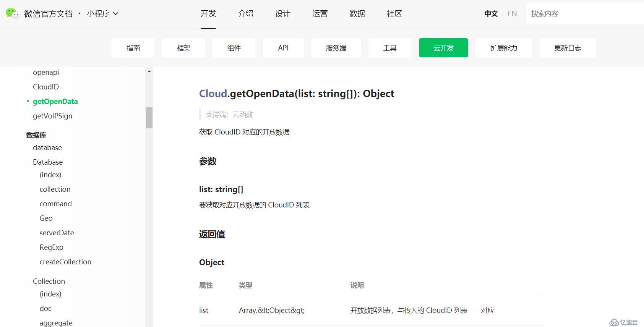Open the 工具 tab
This screenshot has width=644, height=327.
[390, 48]
